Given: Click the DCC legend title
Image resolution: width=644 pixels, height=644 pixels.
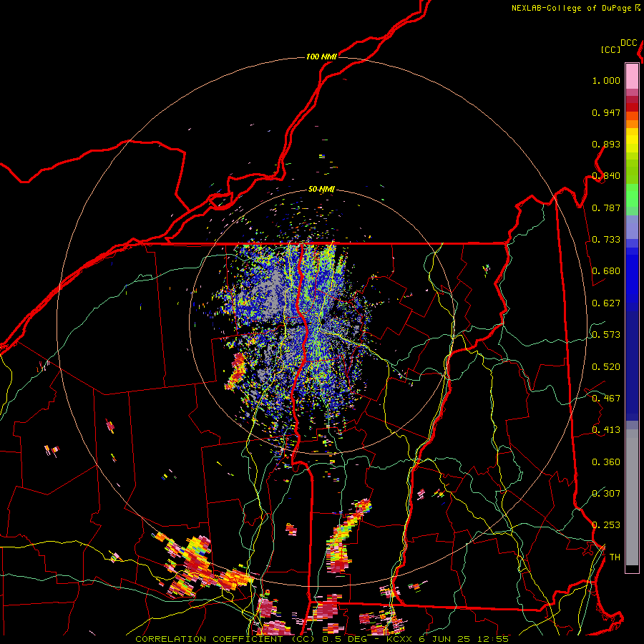Looking at the screenshot, I should 629,43.
